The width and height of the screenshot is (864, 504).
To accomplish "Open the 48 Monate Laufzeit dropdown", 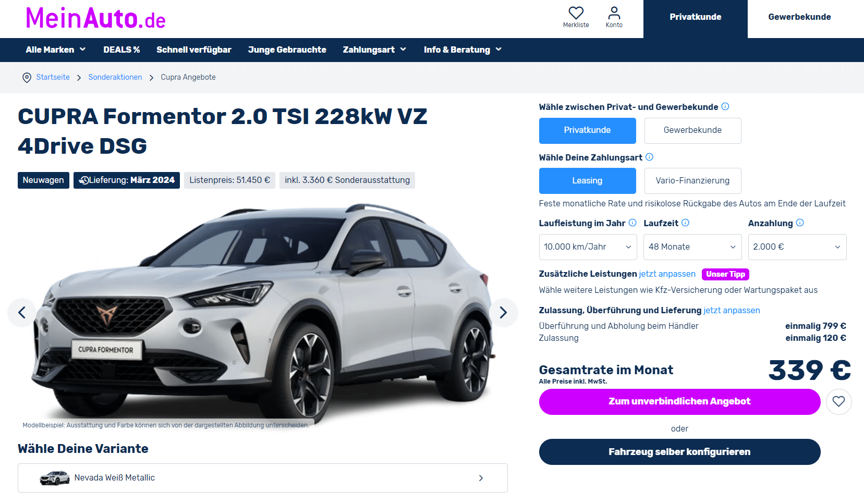I will (692, 247).
